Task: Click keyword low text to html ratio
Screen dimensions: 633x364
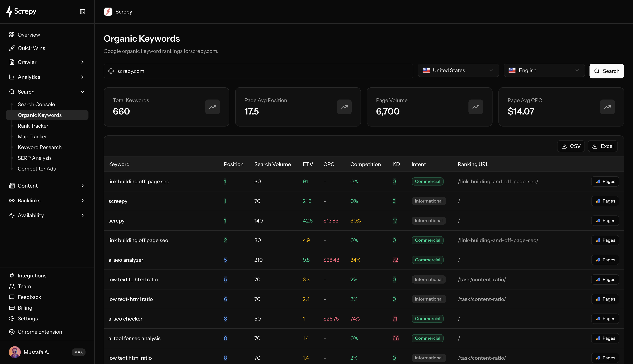Action: point(133,279)
